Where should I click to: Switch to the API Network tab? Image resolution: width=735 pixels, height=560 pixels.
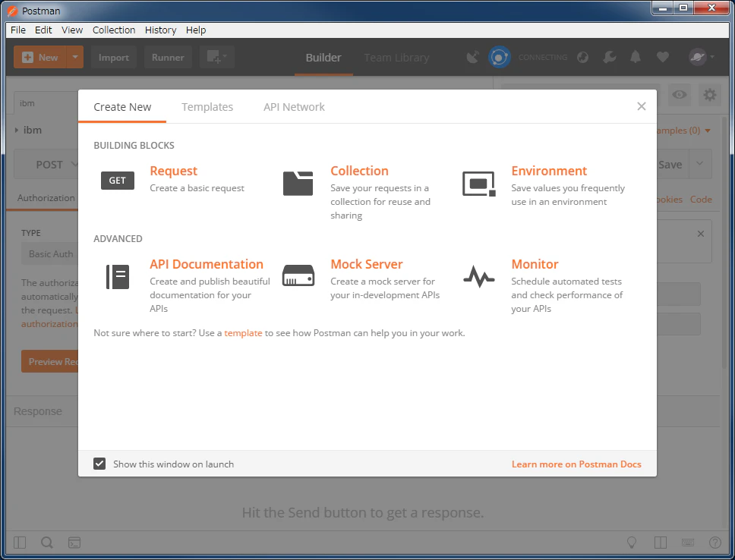294,107
